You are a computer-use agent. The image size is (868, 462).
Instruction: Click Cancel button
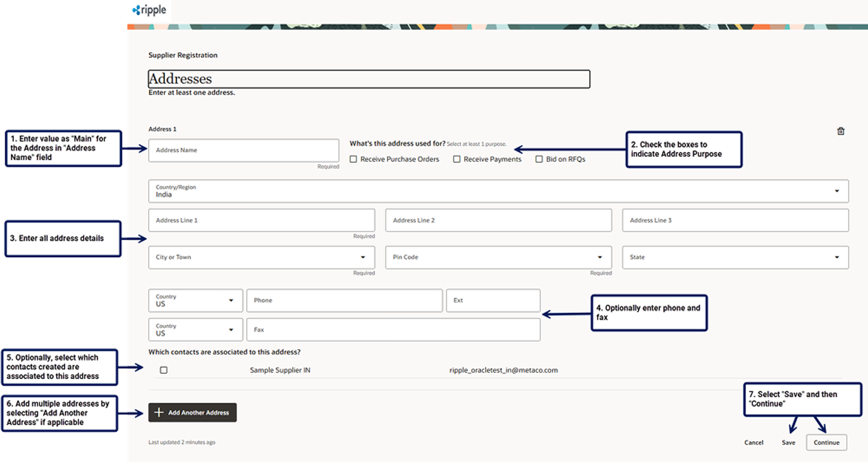754,443
